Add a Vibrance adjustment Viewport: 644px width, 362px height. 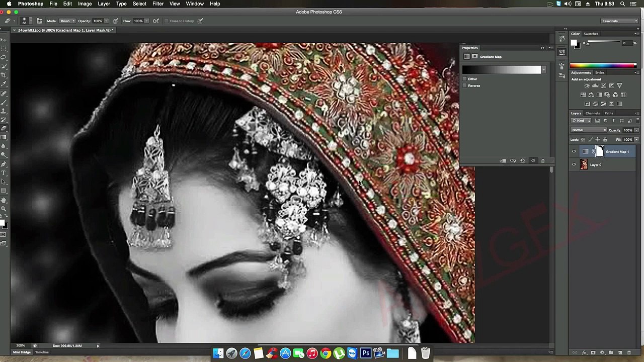(619, 85)
